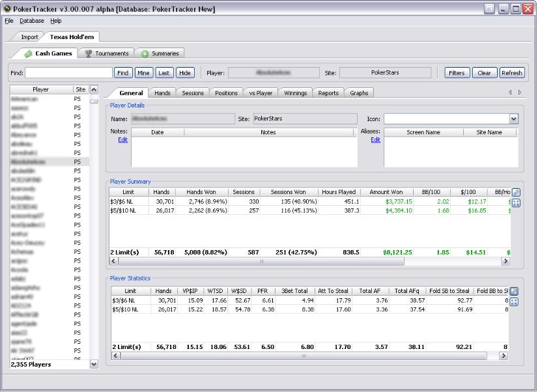
Task: Click the PokerTracker app icon in title bar
Action: pyautogui.click(x=8, y=8)
